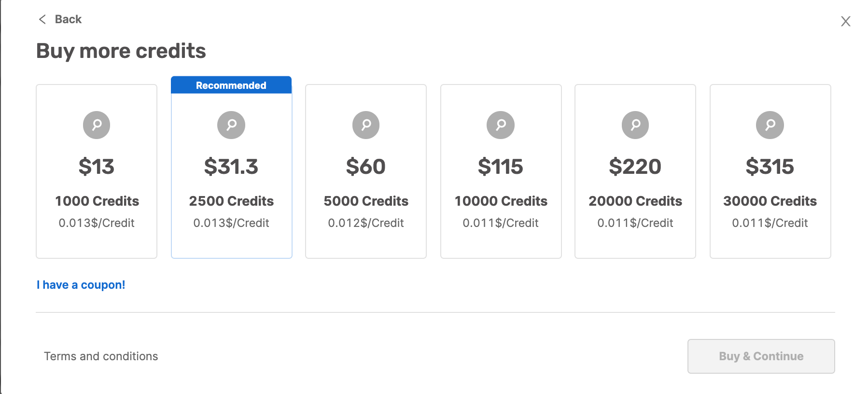868x394 pixels.
Task: Select the $315 price option
Action: point(770,167)
